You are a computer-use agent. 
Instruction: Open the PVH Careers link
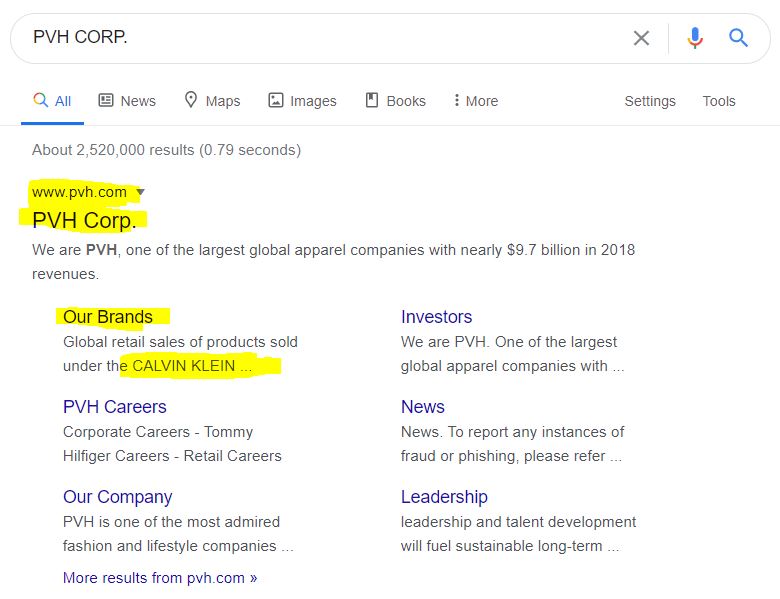coord(115,407)
